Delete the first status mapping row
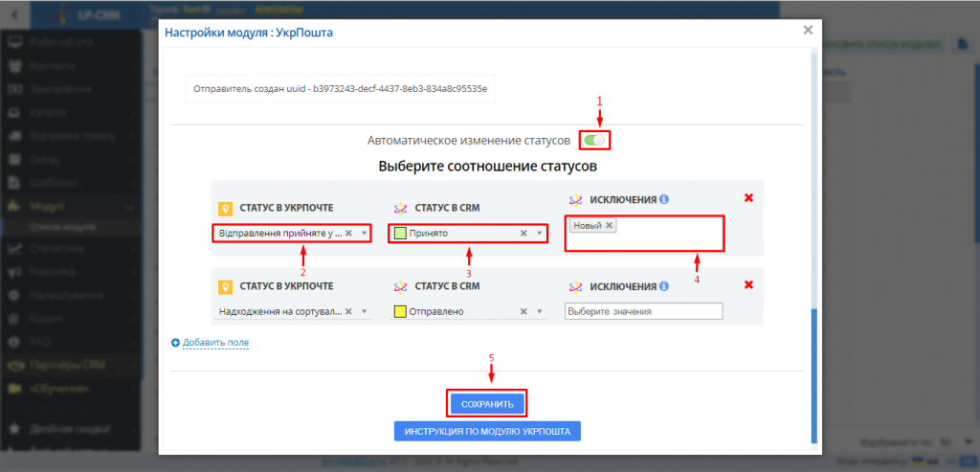This screenshot has width=980, height=472. (x=748, y=197)
